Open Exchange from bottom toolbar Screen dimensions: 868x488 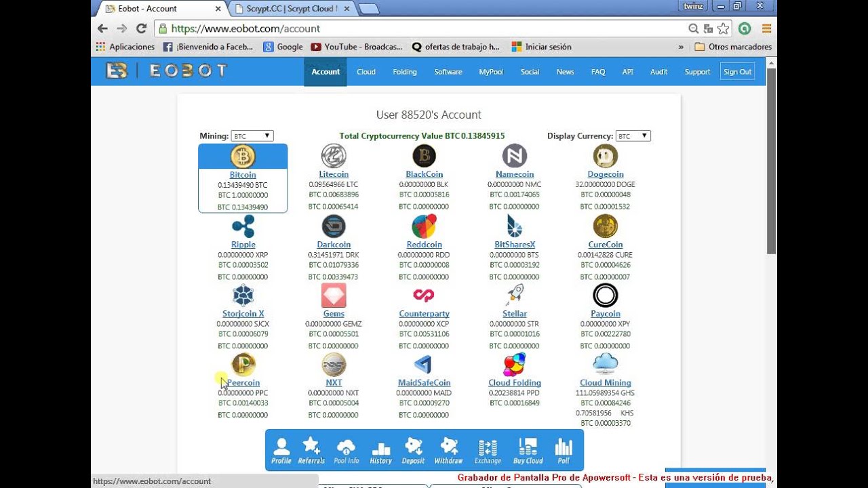pos(488,451)
